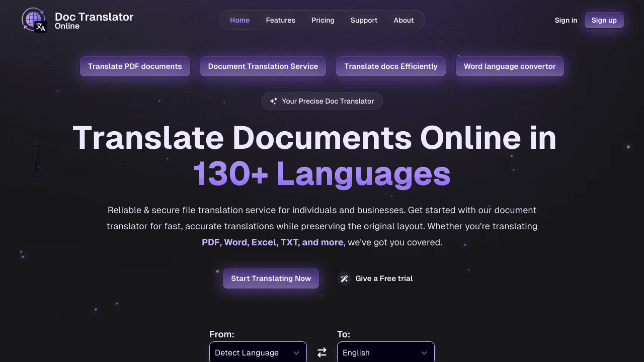Click the Give a Free trial label

[383, 279]
